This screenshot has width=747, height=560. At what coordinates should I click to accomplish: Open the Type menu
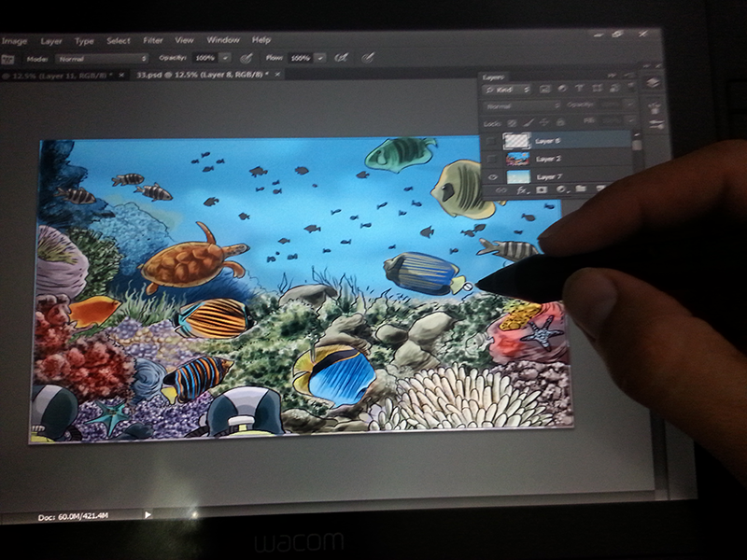pos(84,41)
